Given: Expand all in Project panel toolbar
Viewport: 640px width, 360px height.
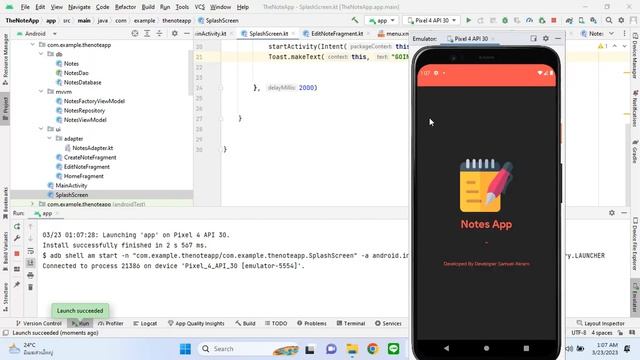Looking at the screenshot, I should tap(147, 33).
